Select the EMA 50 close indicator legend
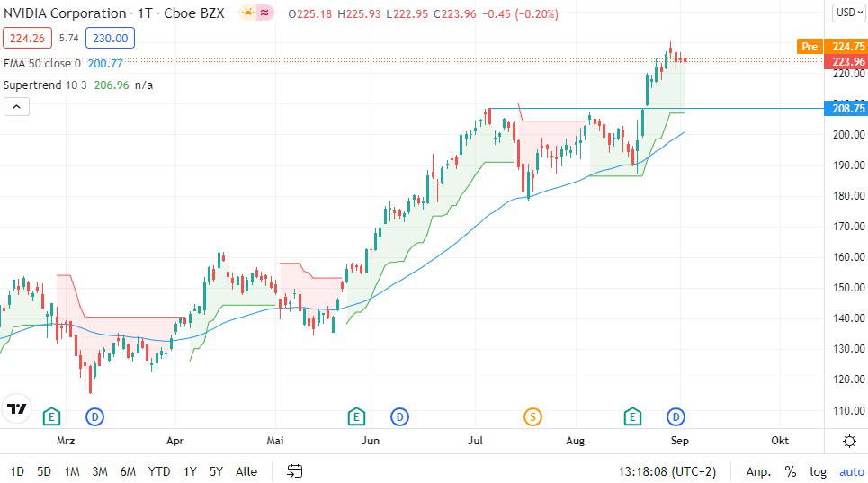This screenshot has width=868, height=483. (42, 64)
